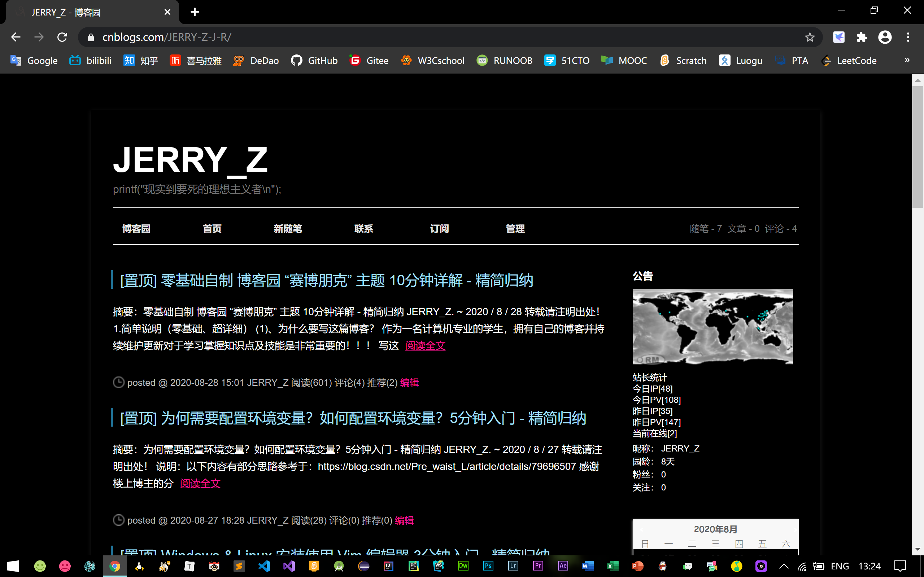Screen dimensions: 924x577
Task: Open the Extensions puzzle icon
Action: [x=862, y=37]
